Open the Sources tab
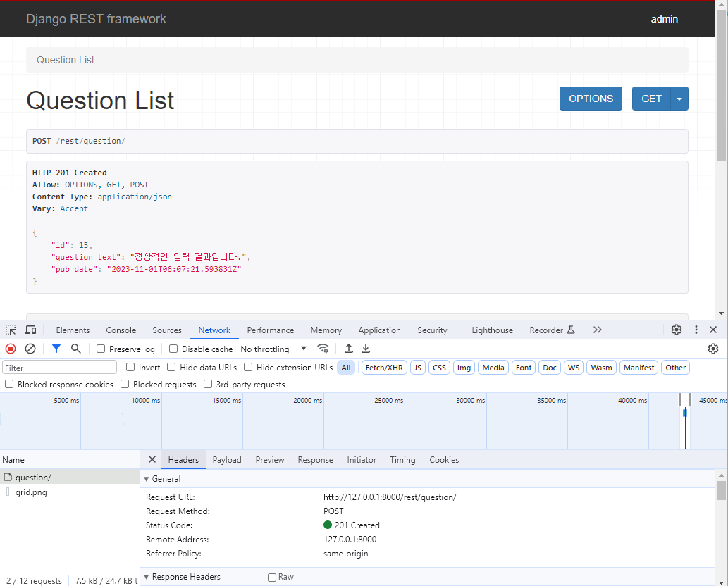 [x=167, y=330]
